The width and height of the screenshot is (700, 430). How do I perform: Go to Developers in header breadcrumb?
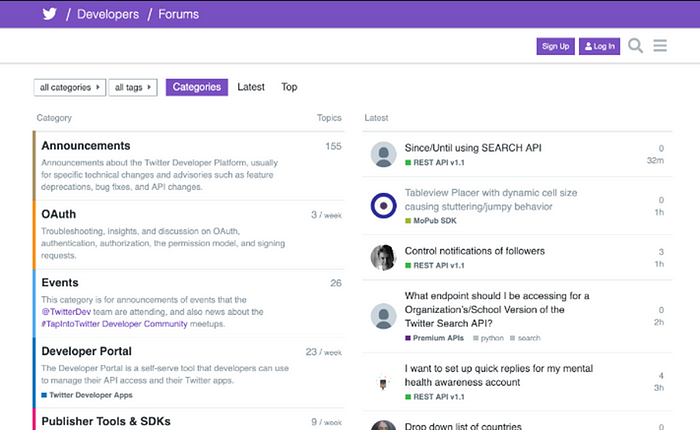coord(108,14)
